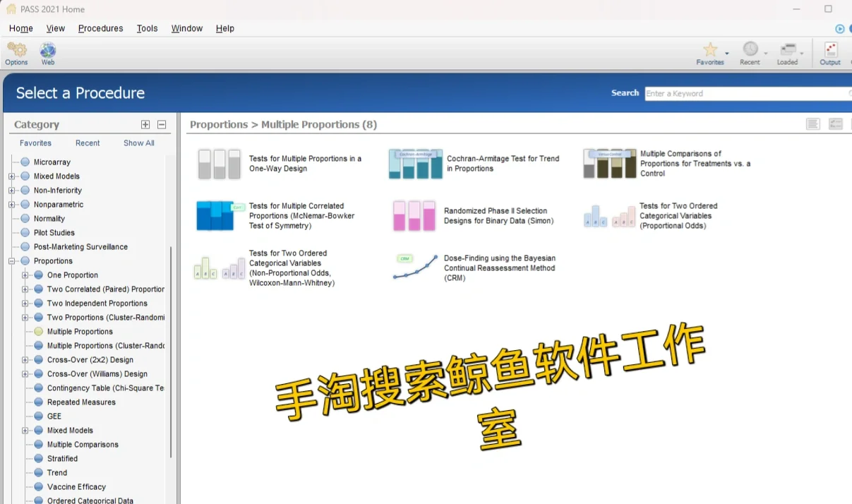
Task: Switch to the detail list view
Action: tap(836, 124)
